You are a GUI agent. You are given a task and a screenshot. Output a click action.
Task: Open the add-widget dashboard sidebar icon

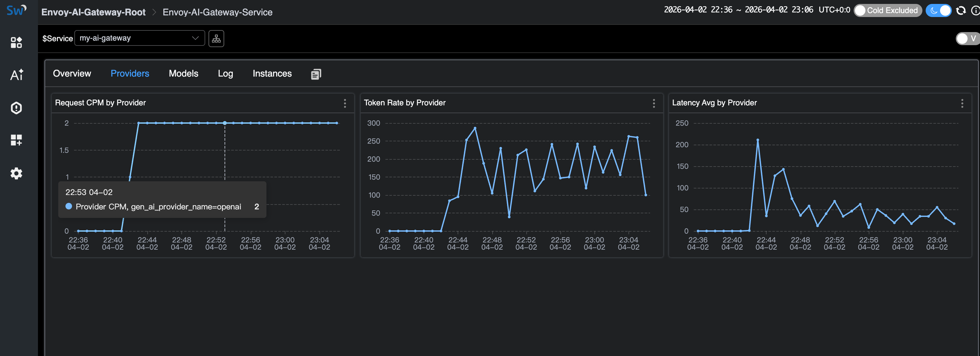16,140
